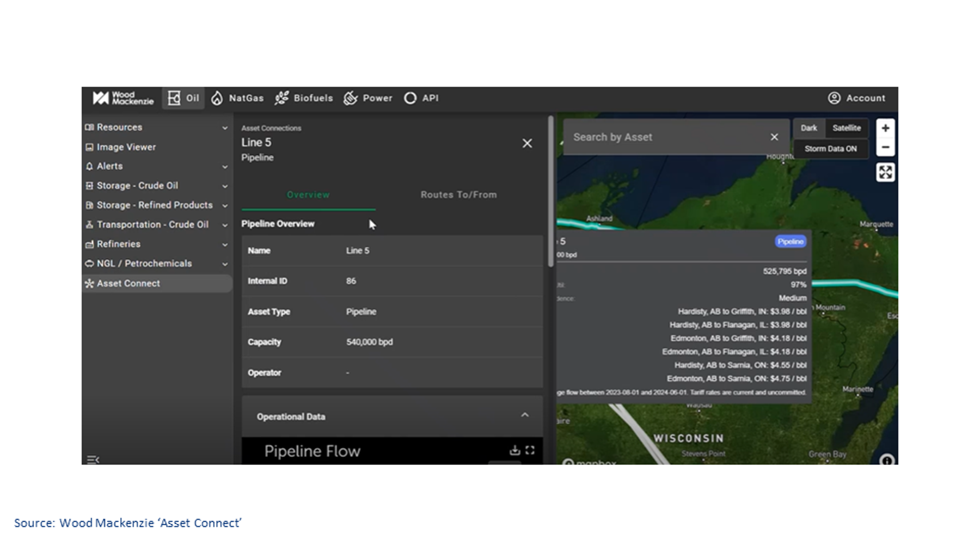The width and height of the screenshot is (980, 551).
Task: Click the Wood Mackenzie logo
Action: (123, 98)
